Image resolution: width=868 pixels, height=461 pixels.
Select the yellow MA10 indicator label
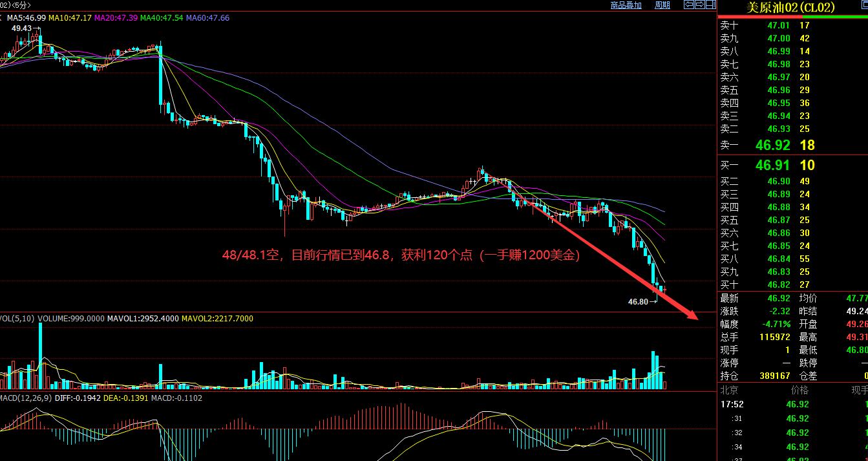click(x=70, y=17)
